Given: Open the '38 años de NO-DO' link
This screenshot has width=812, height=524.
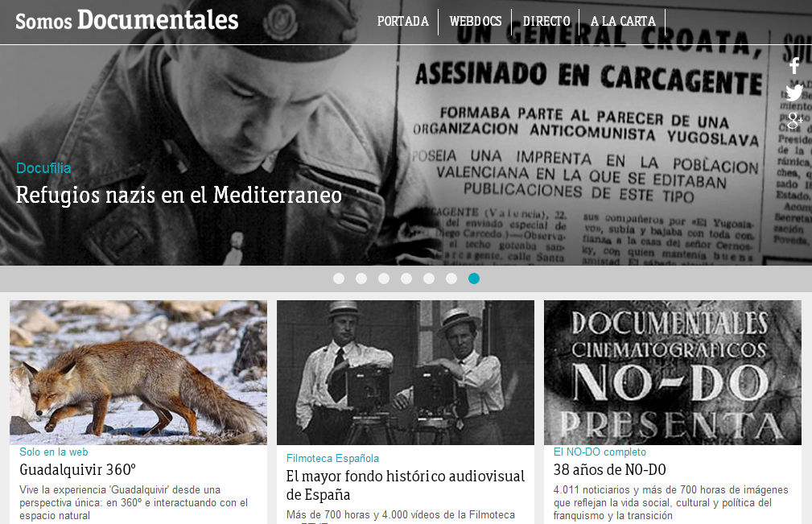Looking at the screenshot, I should tap(609, 470).
